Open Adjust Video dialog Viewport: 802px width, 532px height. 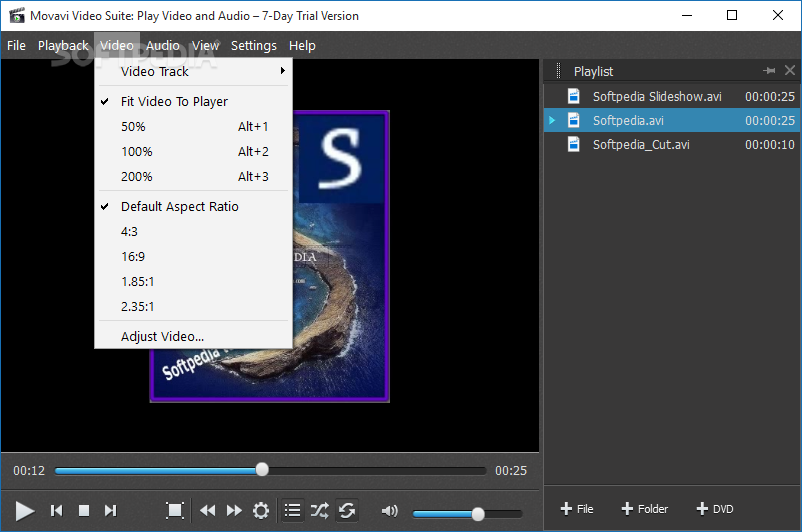pyautogui.click(x=193, y=336)
